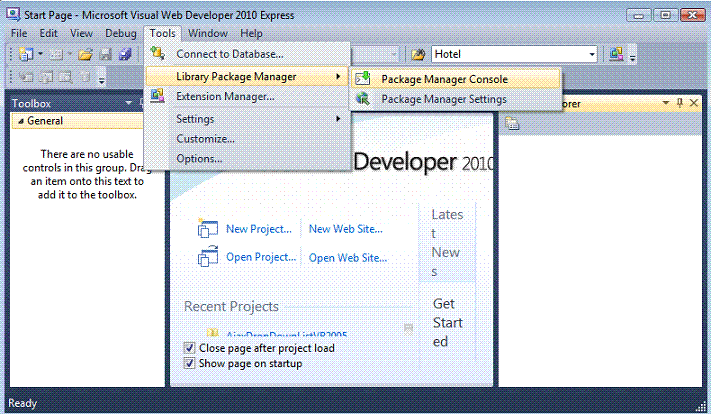Screen dimensions: 711x414
Task: Click the Visual Web Developer title bar icon
Action: pyautogui.click(x=13, y=14)
